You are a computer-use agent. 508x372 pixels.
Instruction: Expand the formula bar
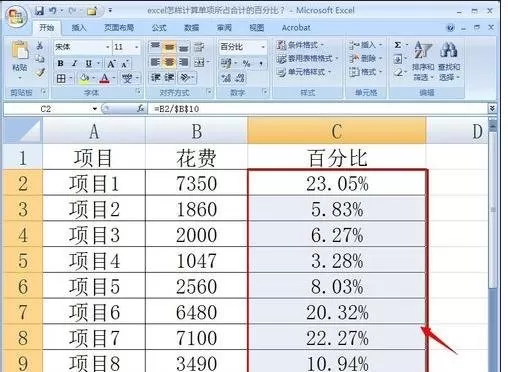tap(492, 109)
